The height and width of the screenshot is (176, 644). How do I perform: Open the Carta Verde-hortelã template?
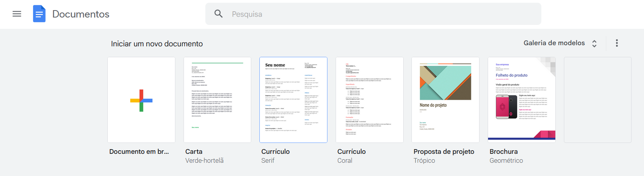tap(217, 100)
